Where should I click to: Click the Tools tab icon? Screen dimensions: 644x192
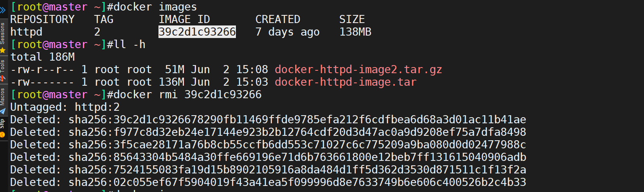[2, 78]
